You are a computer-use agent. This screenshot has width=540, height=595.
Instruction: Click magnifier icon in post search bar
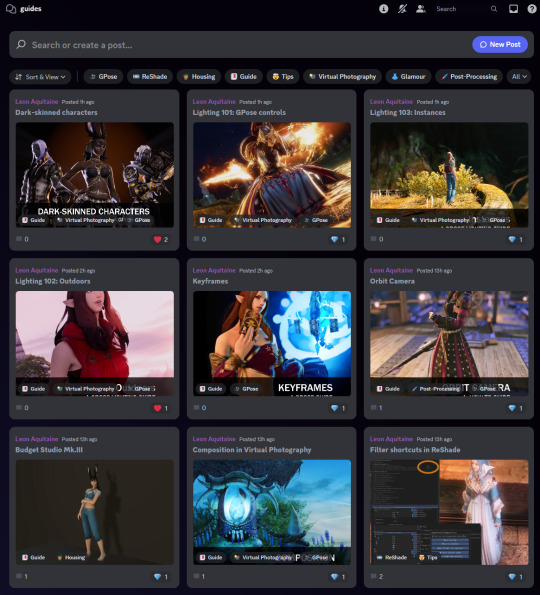tap(21, 45)
